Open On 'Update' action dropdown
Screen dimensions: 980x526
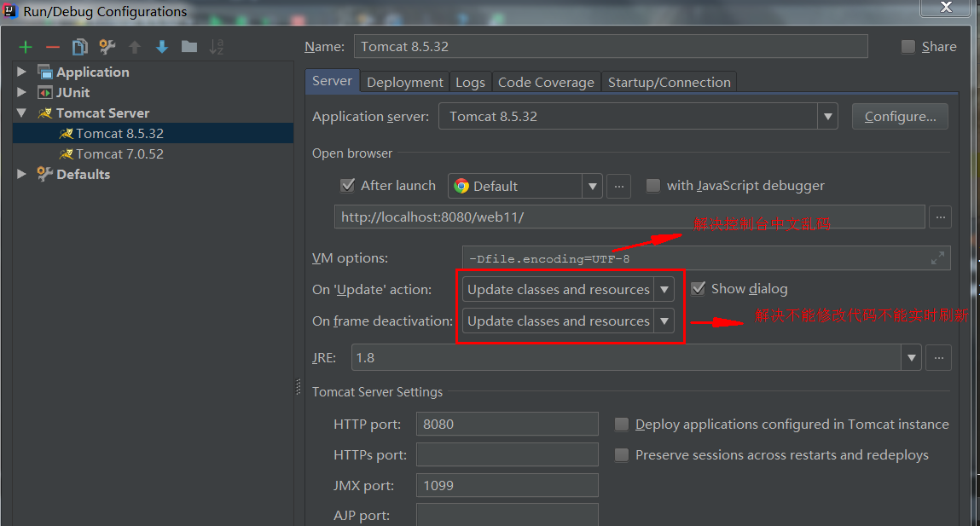click(x=664, y=289)
